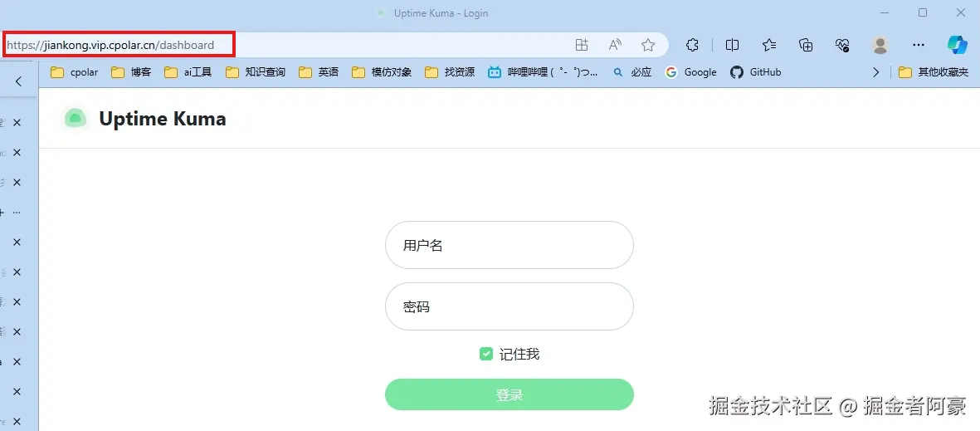Show more bookmarks via the overflow chevron
This screenshot has height=431, width=980.
point(876,72)
